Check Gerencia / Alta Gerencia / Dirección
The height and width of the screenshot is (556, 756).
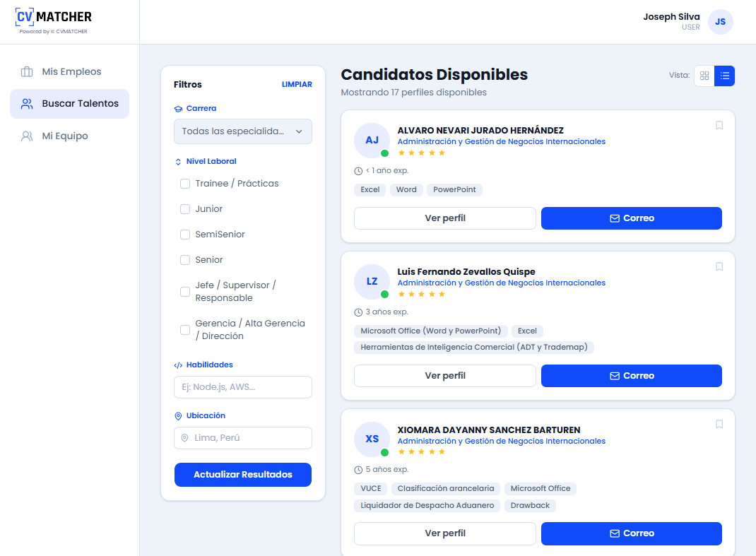pyautogui.click(x=185, y=330)
